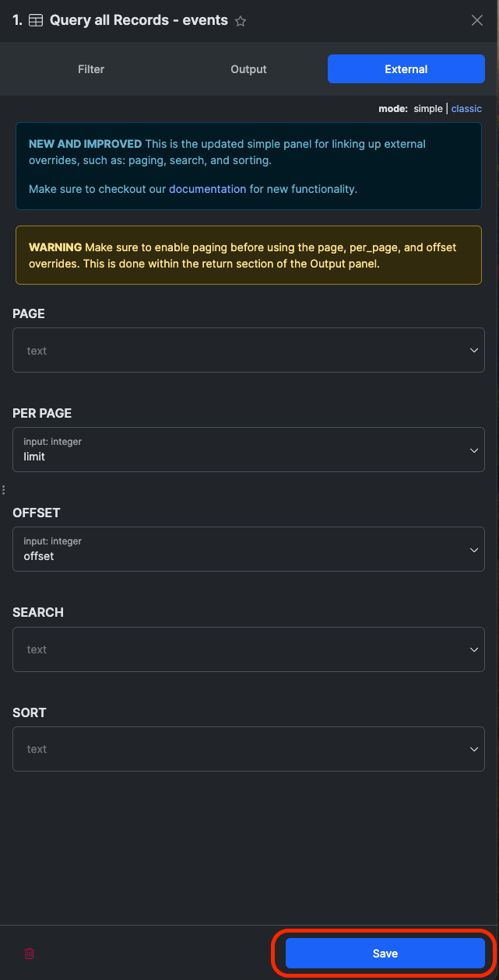Click the Query all Records title
Image resolution: width=499 pixels, height=980 pixels.
tap(139, 21)
